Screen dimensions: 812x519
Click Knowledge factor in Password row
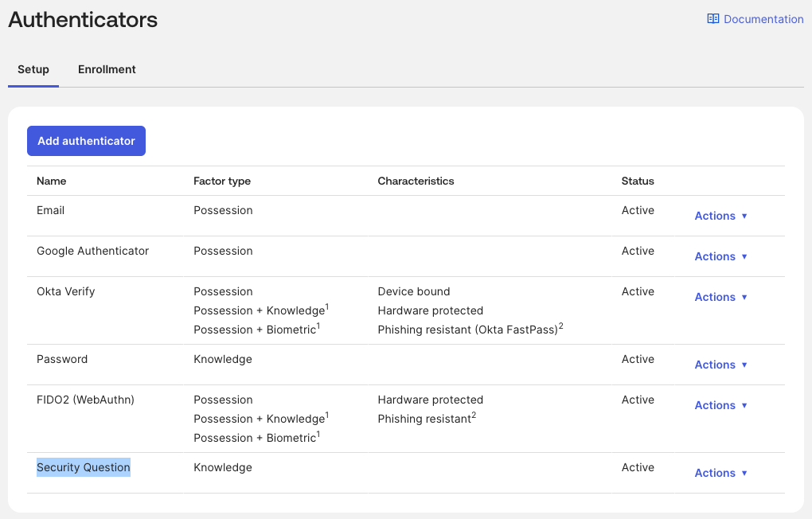(x=223, y=360)
